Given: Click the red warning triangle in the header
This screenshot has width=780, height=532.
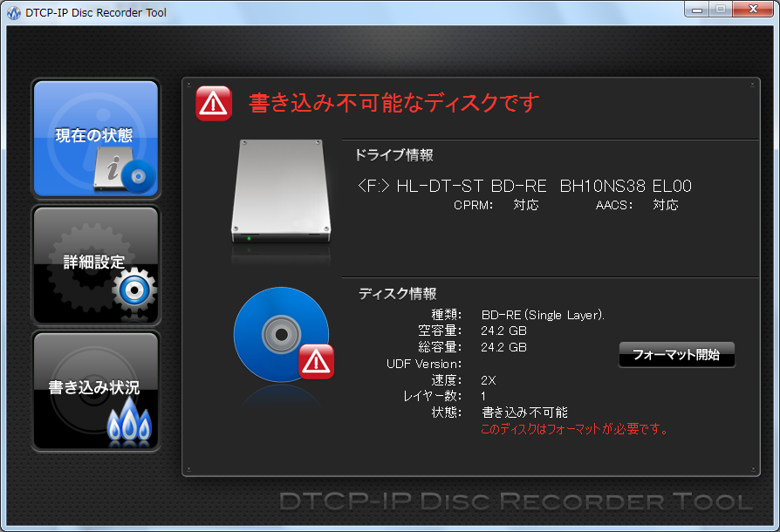Looking at the screenshot, I should [x=214, y=104].
